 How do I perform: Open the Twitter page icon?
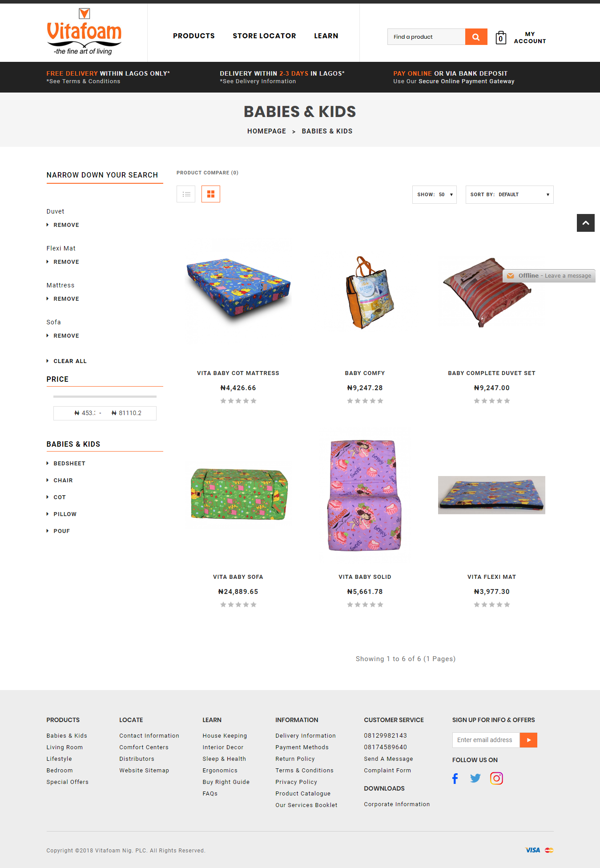click(x=475, y=779)
